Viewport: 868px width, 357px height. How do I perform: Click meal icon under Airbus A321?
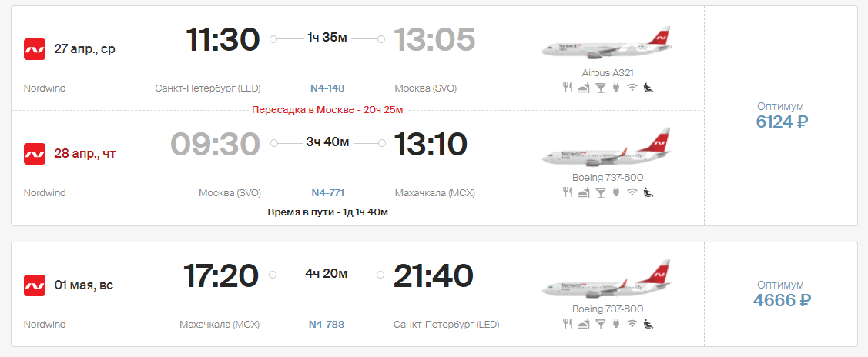click(568, 87)
